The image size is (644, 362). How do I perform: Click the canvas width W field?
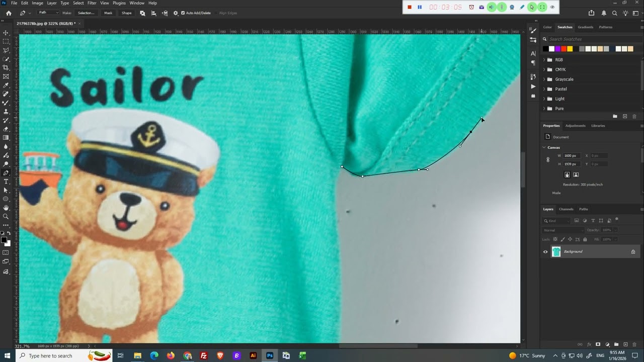(572, 156)
